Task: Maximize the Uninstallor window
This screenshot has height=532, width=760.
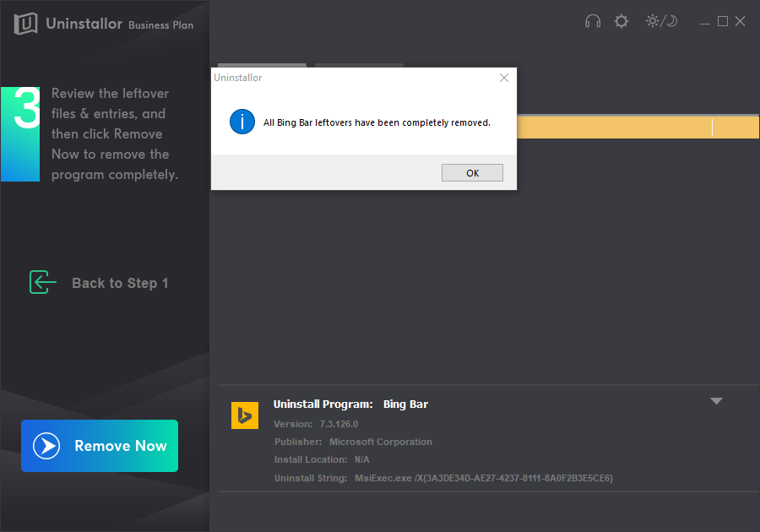Action: [x=723, y=21]
